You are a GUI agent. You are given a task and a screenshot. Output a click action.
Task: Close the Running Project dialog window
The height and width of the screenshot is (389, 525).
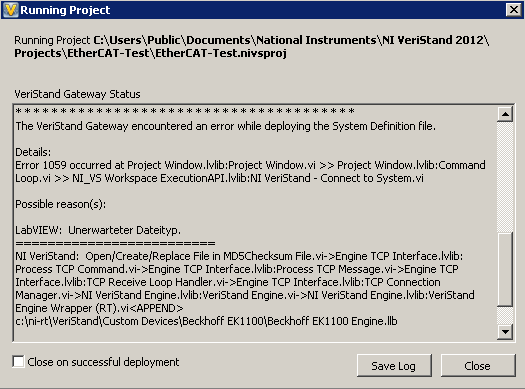514,10
